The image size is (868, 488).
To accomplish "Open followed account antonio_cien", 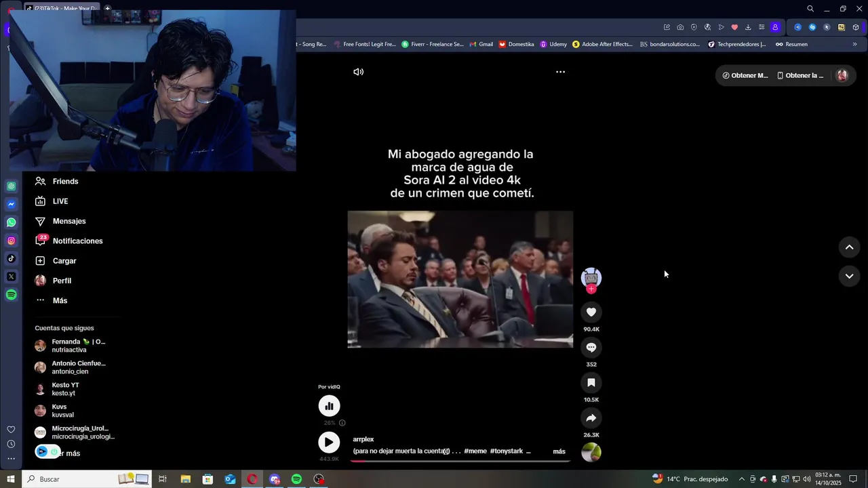I will [x=71, y=367].
